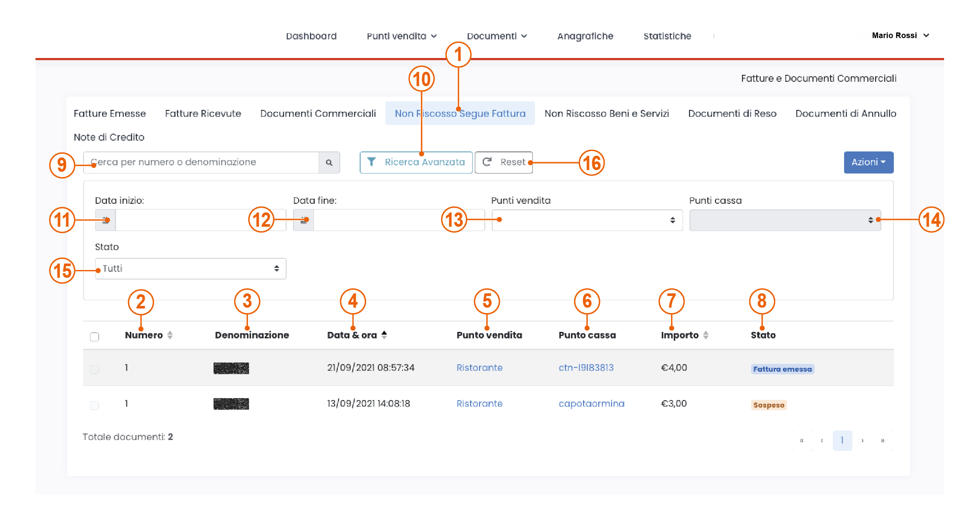The width and height of the screenshot is (980, 511).
Task: Check the first row's checkbox
Action: coord(94,369)
